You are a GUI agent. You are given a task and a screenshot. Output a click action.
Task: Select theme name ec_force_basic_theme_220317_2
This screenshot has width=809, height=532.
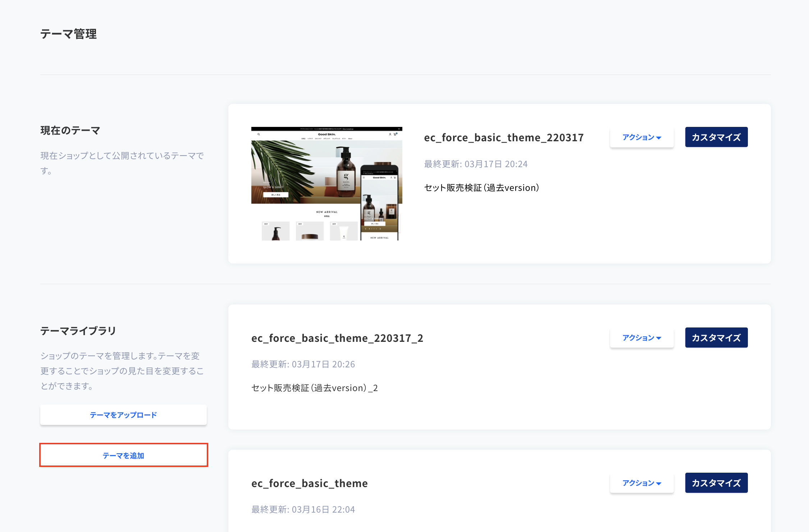[x=337, y=338]
